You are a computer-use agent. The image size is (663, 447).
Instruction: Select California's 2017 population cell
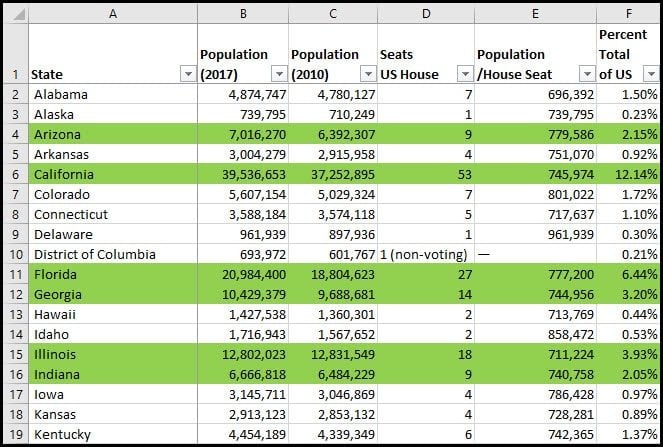[x=243, y=174]
